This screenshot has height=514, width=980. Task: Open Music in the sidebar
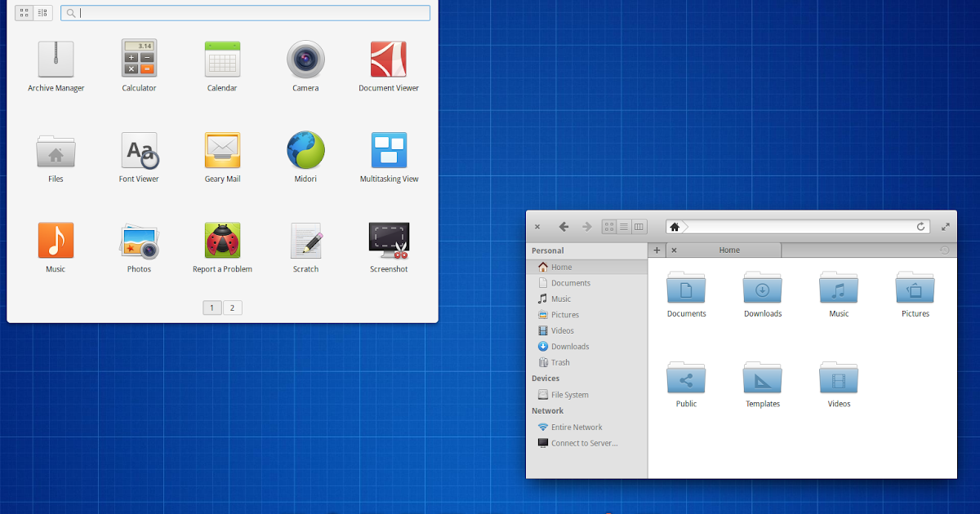pos(586,299)
